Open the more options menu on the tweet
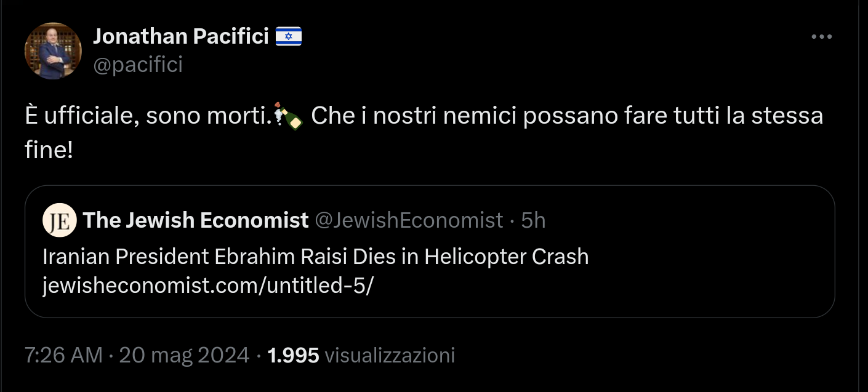 point(821,36)
